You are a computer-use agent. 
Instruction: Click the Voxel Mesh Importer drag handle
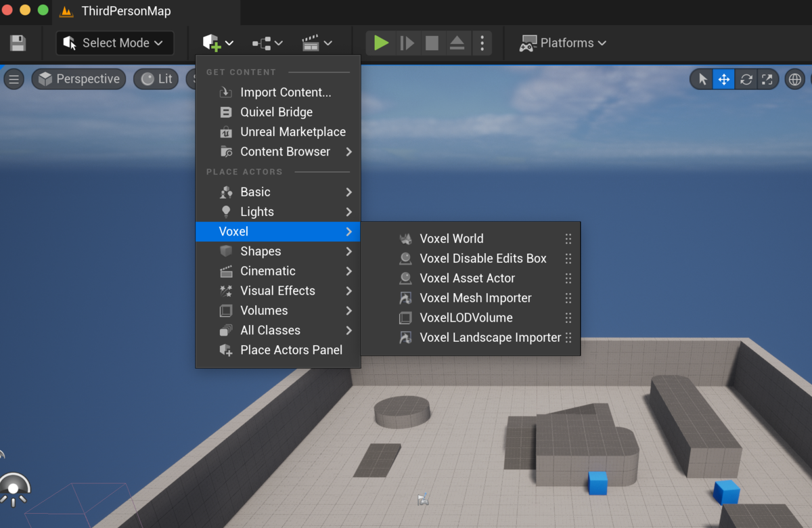(x=568, y=298)
